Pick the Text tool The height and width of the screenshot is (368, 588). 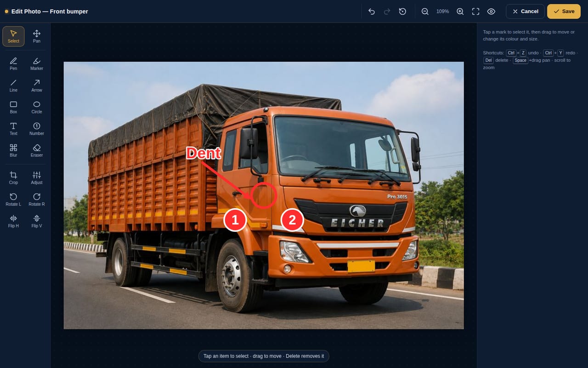tap(13, 129)
